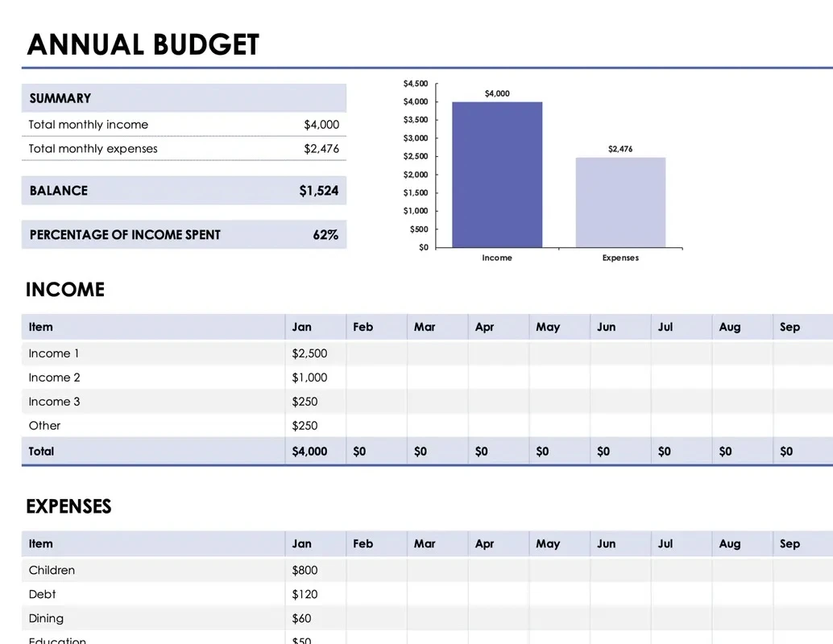
Task: Select the Jan column header in the INCOME table
Action: pos(301,327)
